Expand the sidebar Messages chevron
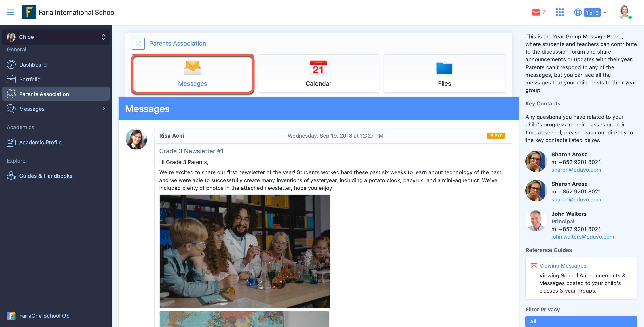The image size is (644, 327). (x=104, y=109)
